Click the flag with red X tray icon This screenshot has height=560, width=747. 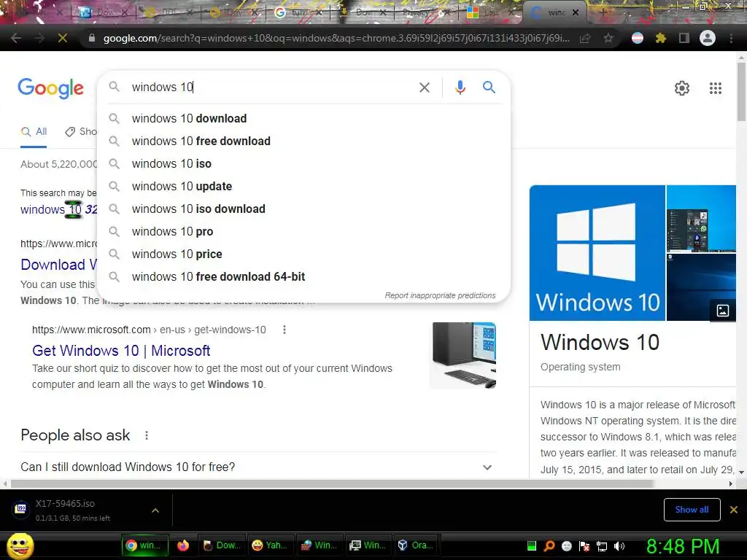pos(584,546)
